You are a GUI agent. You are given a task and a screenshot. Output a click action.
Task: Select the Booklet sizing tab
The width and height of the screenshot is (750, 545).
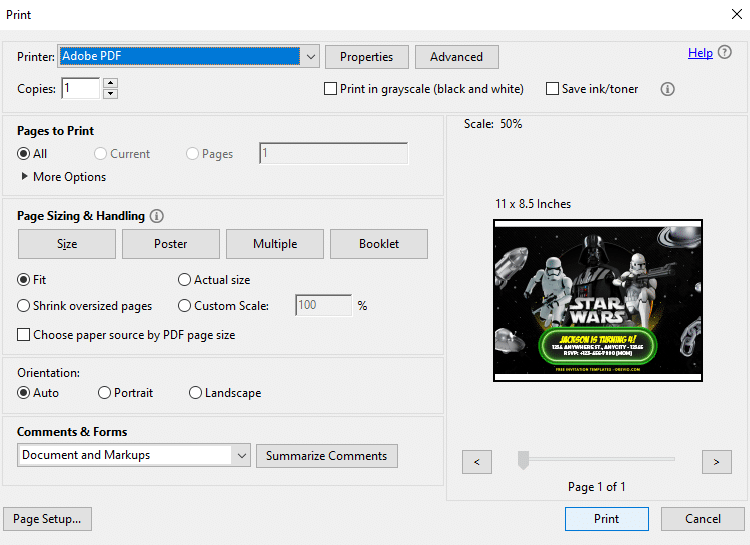coord(379,244)
